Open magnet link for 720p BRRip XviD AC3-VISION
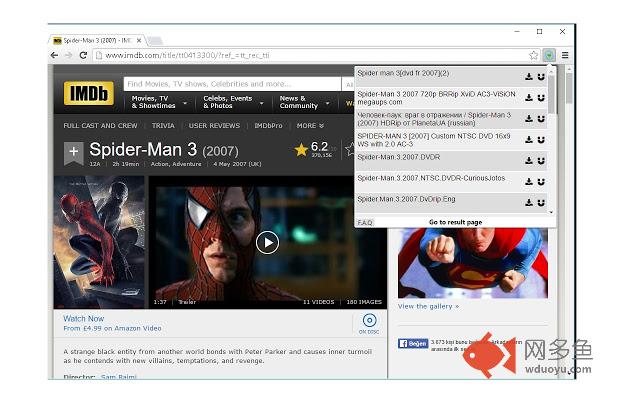640x400 pixels. coord(541,98)
